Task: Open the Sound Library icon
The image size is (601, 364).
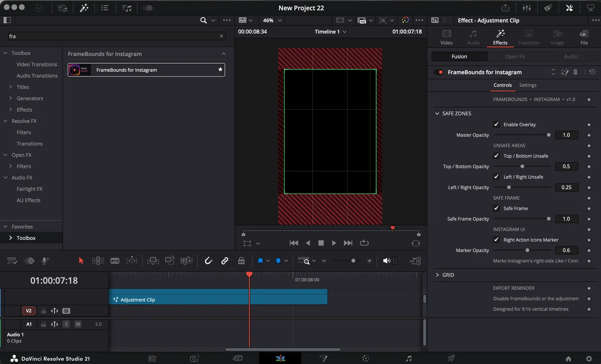Action: [127, 8]
